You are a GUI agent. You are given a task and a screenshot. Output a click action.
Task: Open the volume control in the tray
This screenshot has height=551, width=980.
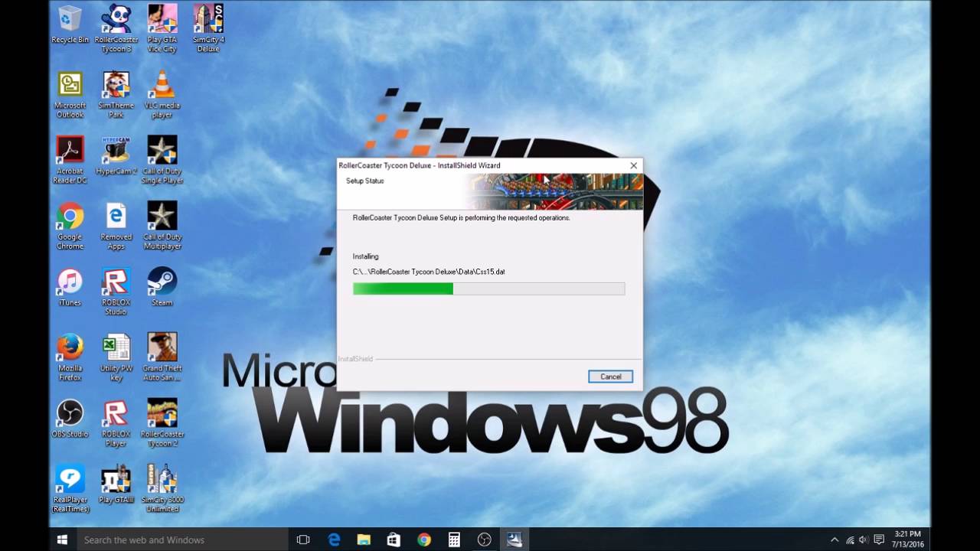coord(863,540)
